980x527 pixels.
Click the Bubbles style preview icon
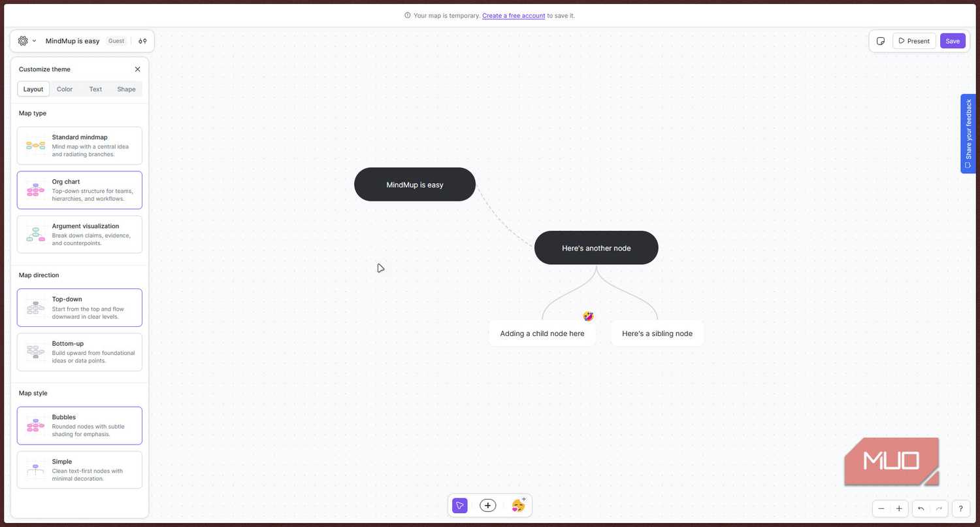point(35,425)
